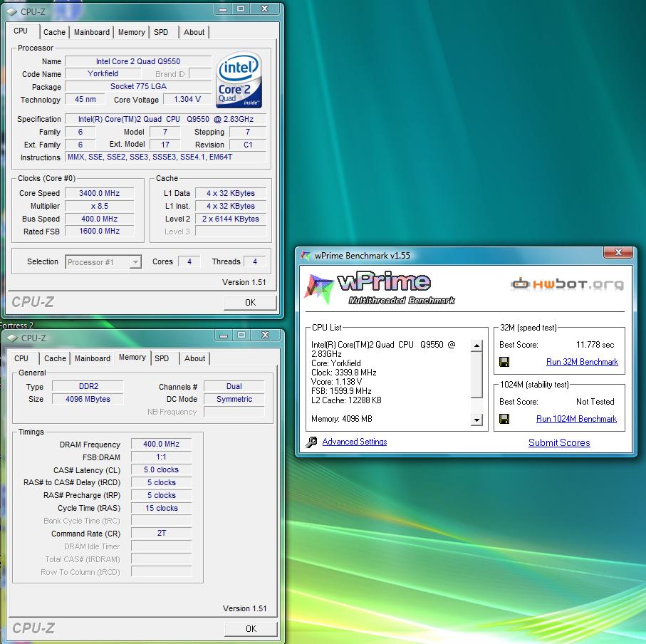The height and width of the screenshot is (644, 646).
Task: Run the 1024M Benchmark
Action: [577, 419]
